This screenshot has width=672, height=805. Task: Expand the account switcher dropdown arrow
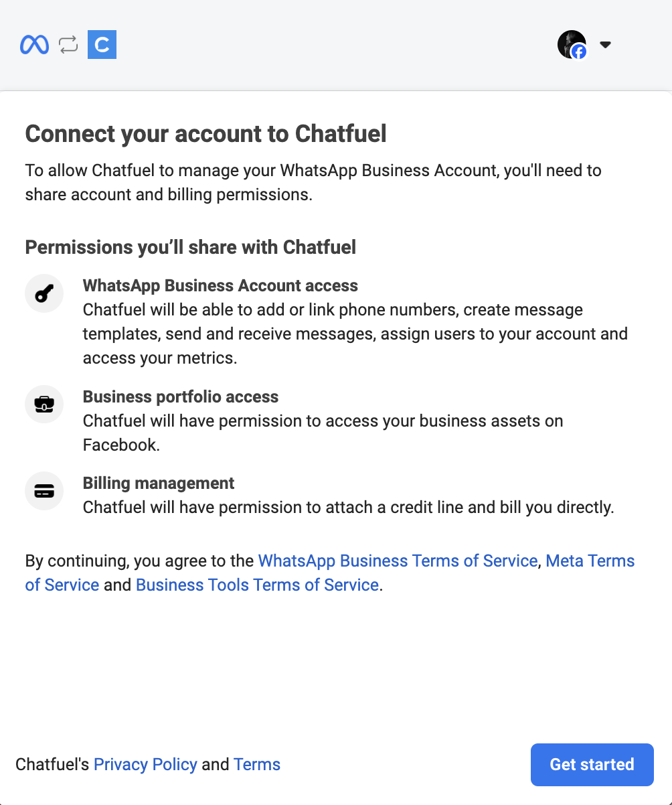pyautogui.click(x=605, y=45)
